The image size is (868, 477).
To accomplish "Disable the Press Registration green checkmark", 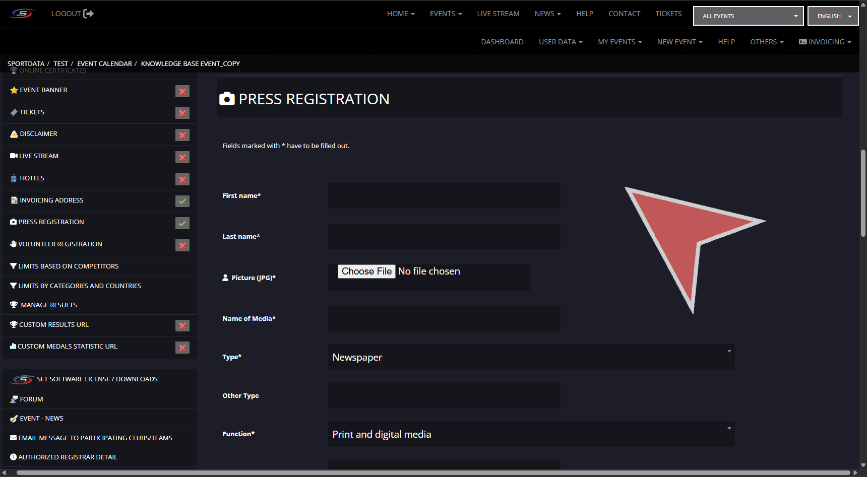I will pyautogui.click(x=182, y=223).
